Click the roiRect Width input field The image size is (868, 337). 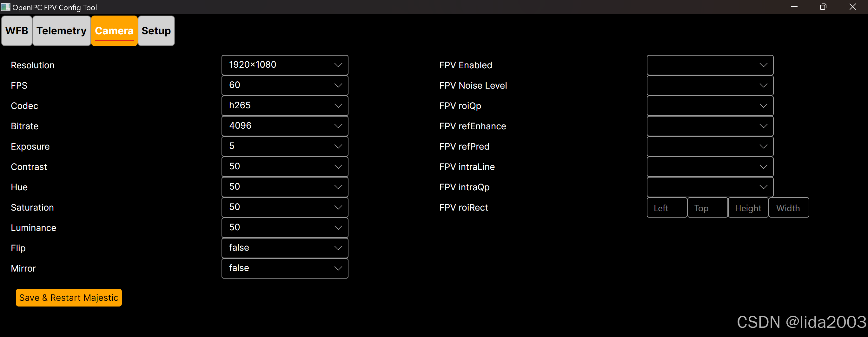[x=789, y=207]
